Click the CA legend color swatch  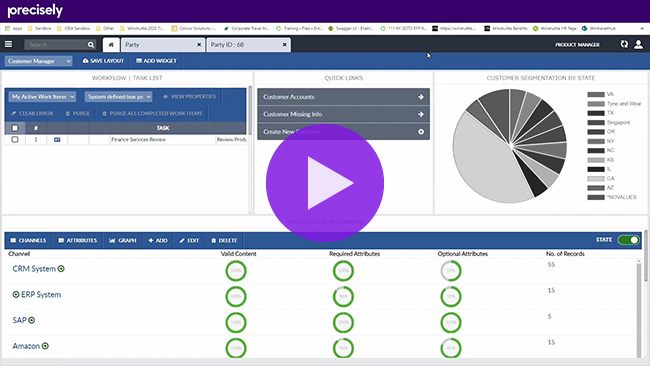(596, 179)
